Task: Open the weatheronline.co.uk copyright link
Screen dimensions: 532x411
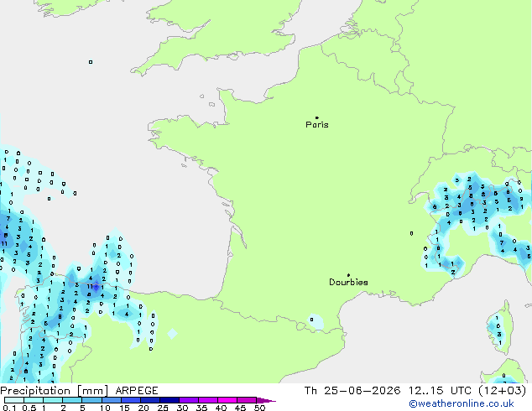Action: pos(461,404)
